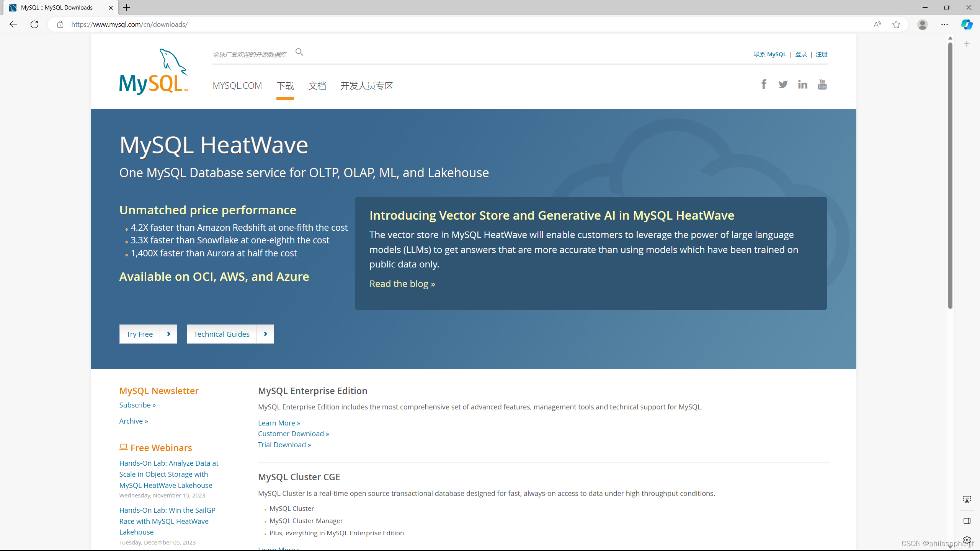This screenshot has width=980, height=551.
Task: Click in the site search field
Action: (x=250, y=54)
